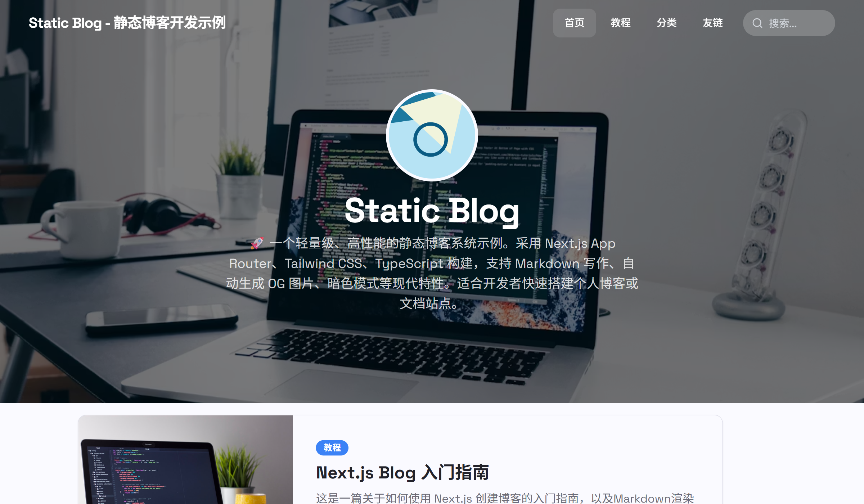Screen dimensions: 864x504
Task: Click the blue 教程 category badge
Action: click(332, 447)
